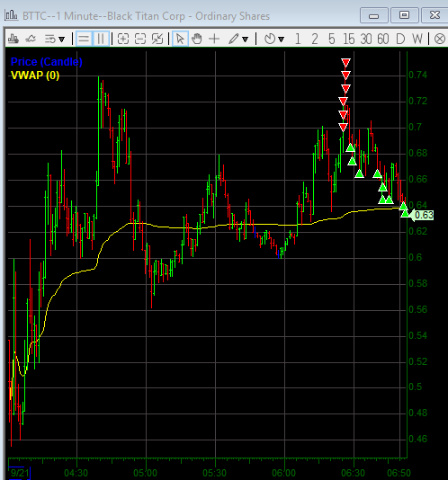
Task: Click the 9/21 date label
Action: point(20,473)
